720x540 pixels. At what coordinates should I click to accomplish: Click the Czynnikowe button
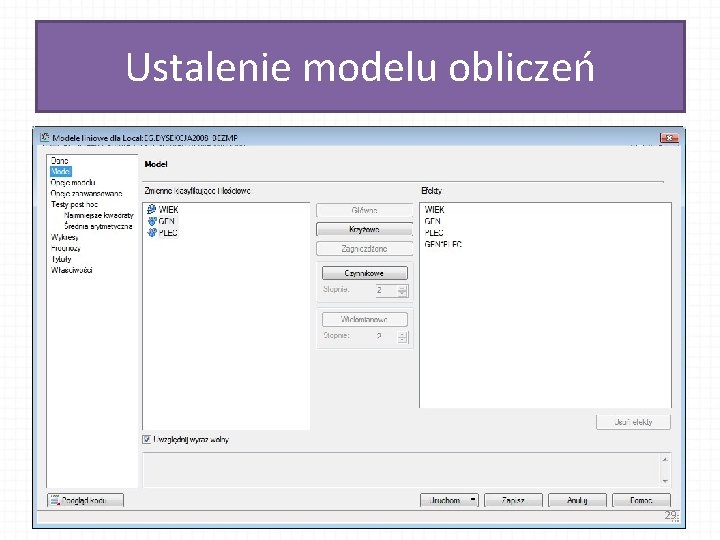click(365, 273)
